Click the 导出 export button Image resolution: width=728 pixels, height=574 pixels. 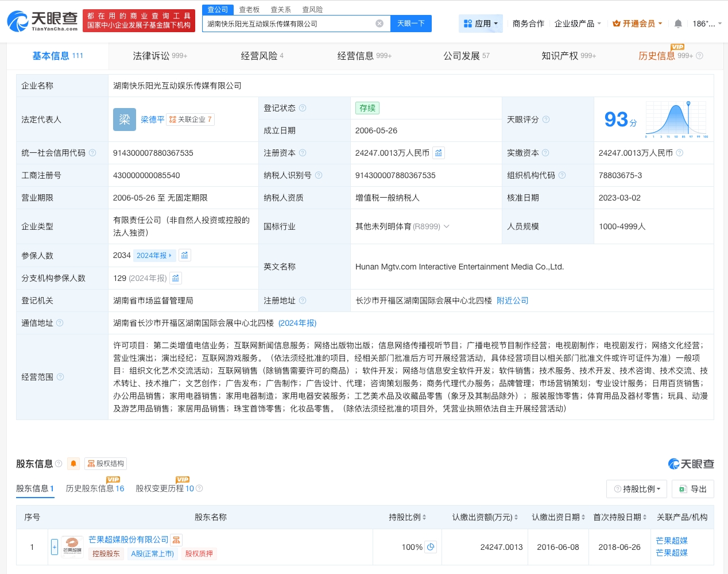693,489
